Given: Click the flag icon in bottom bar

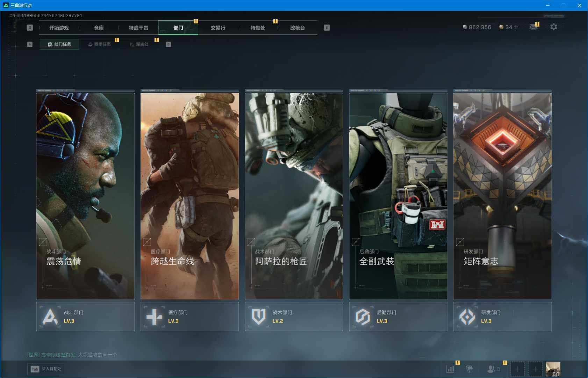Looking at the screenshot, I should (x=469, y=369).
